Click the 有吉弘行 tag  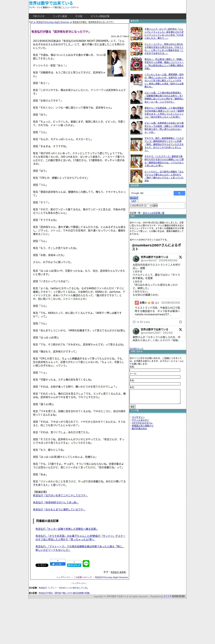115,572
